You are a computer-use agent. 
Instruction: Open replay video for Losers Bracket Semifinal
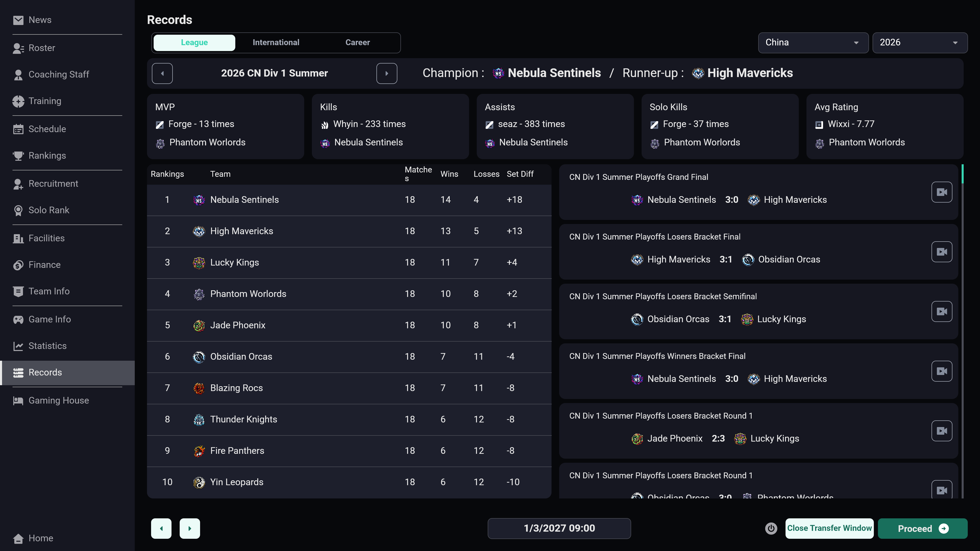pyautogui.click(x=941, y=311)
